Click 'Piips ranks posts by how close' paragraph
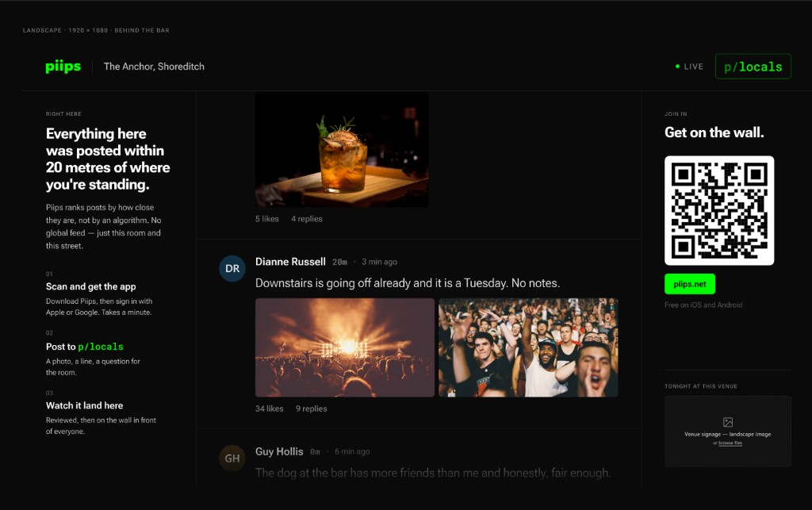Screen dimensions: 812x510 [x=104, y=226]
